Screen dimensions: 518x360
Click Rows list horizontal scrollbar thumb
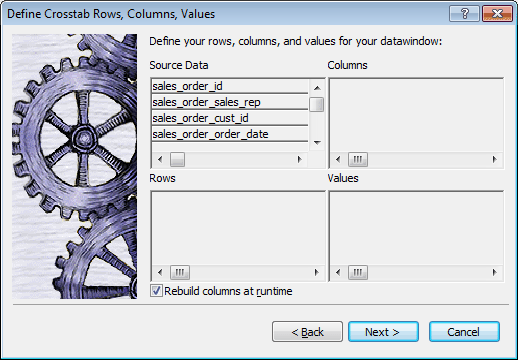pyautogui.click(x=180, y=272)
